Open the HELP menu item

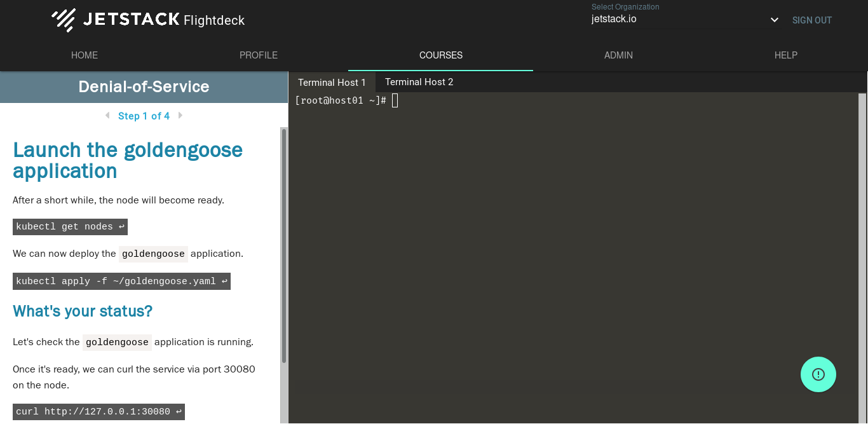(786, 55)
